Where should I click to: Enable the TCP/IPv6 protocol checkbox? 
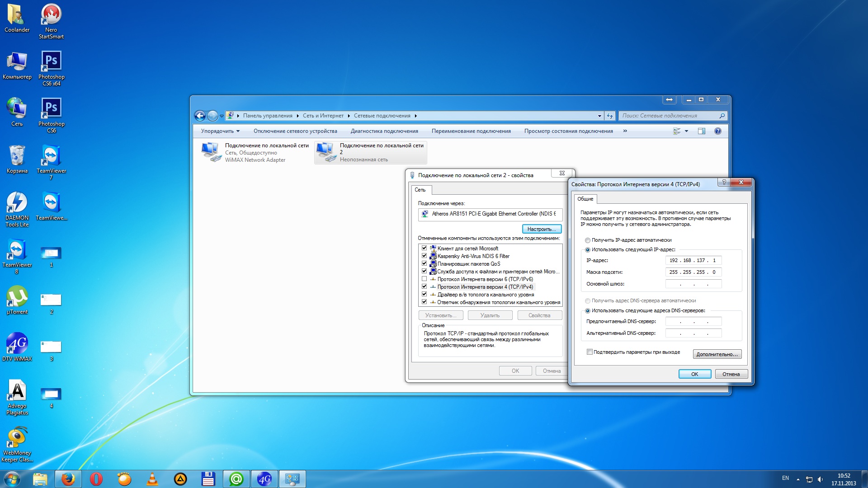pyautogui.click(x=424, y=279)
